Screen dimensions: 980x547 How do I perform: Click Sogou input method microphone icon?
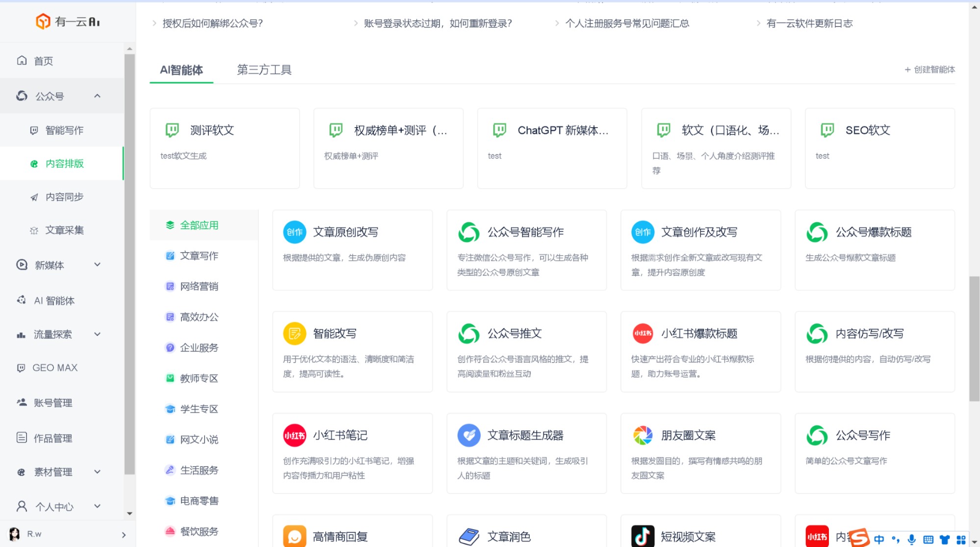point(911,539)
